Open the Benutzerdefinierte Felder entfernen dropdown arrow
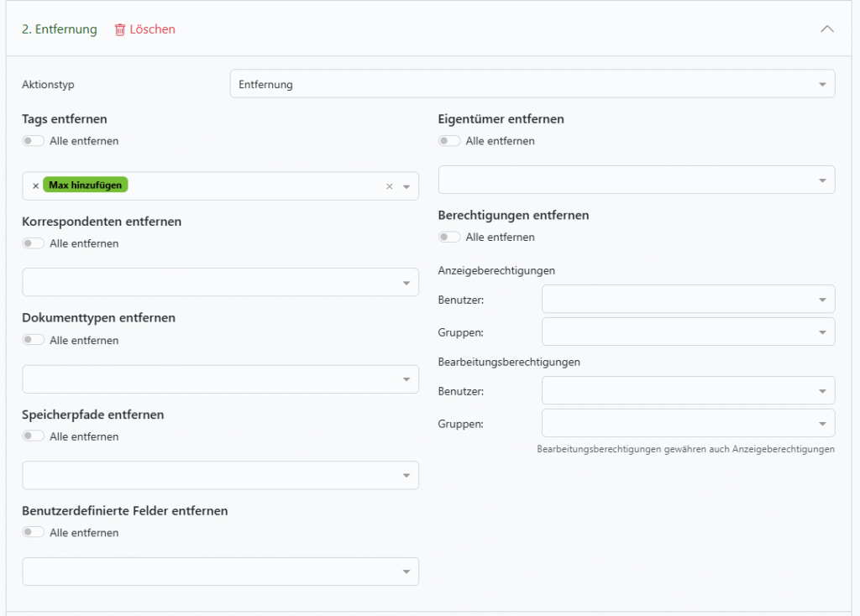860x616 pixels. coord(406,572)
